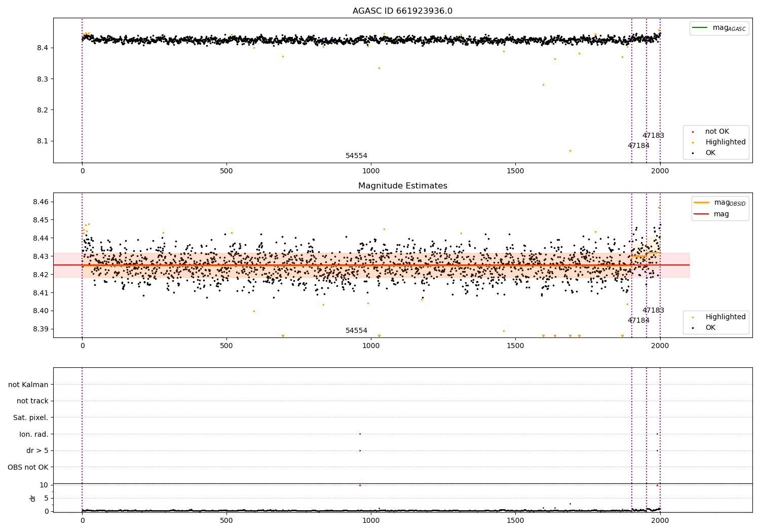
Task: Click the red 'mag' legend line
Action: point(702,214)
